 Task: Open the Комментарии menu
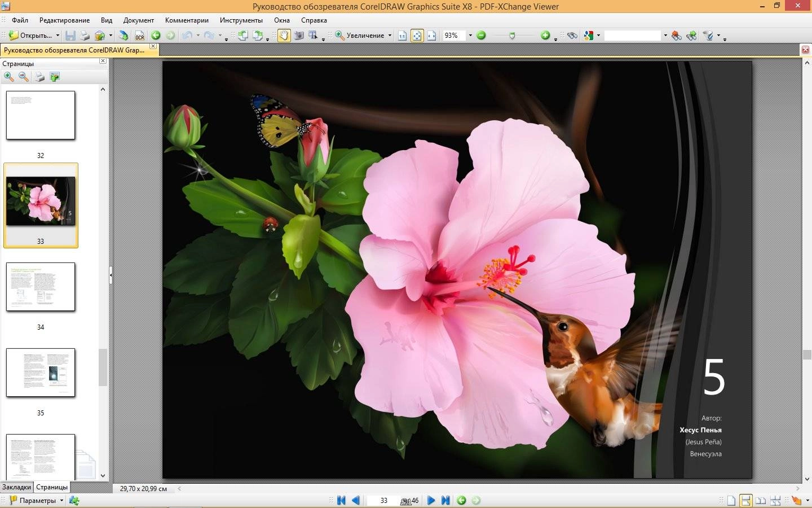pyautogui.click(x=187, y=20)
